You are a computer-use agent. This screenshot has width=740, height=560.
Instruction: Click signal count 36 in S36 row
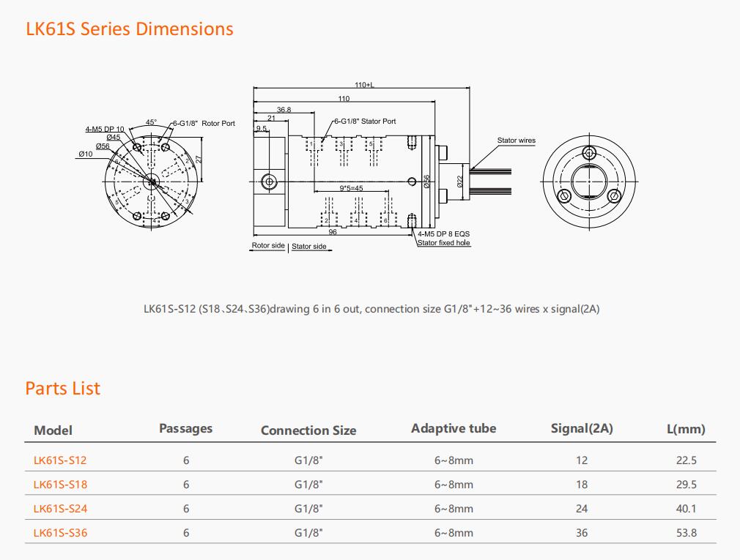[582, 533]
